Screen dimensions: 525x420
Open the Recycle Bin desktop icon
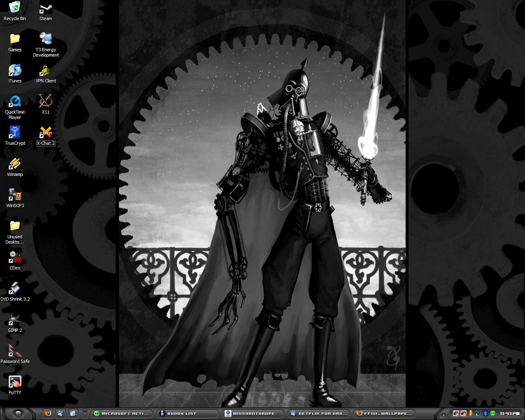click(x=15, y=11)
